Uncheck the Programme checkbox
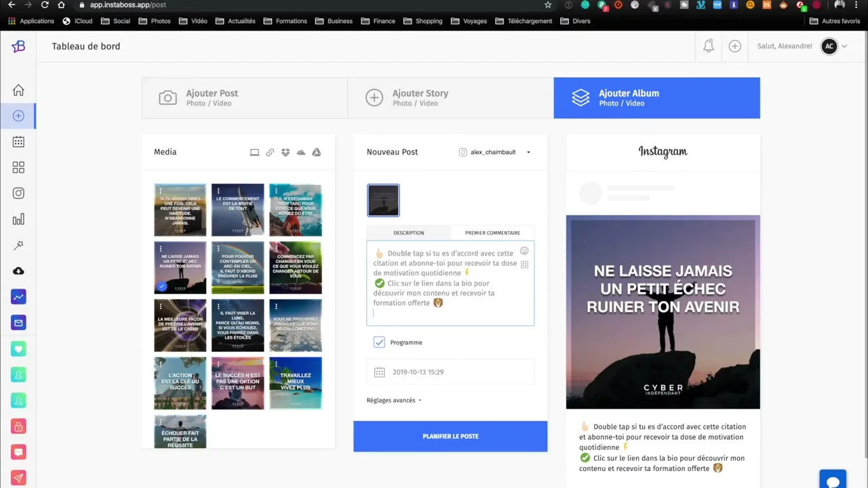The height and width of the screenshot is (488, 868). tap(379, 342)
